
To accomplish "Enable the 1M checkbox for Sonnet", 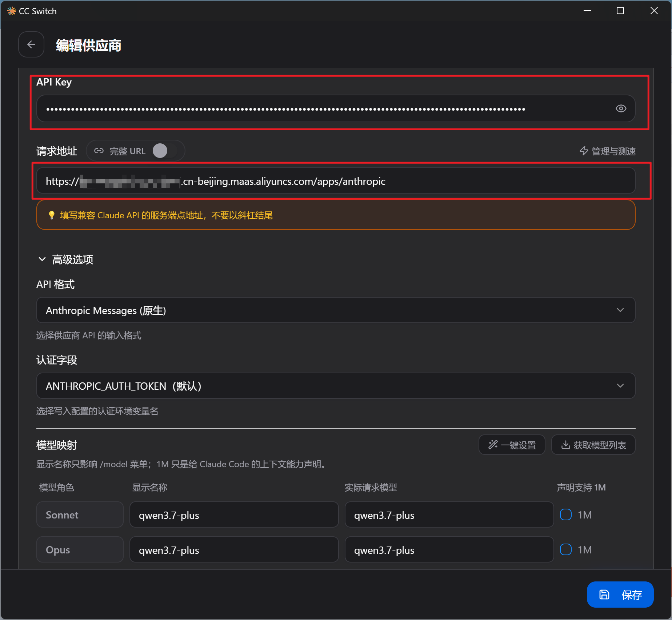I will click(565, 514).
